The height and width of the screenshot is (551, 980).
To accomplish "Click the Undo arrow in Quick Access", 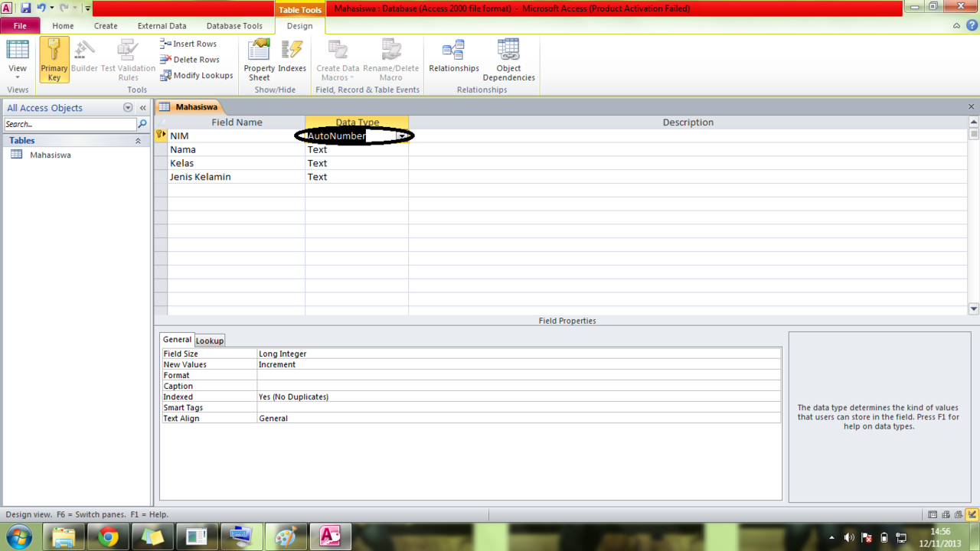I will [41, 8].
